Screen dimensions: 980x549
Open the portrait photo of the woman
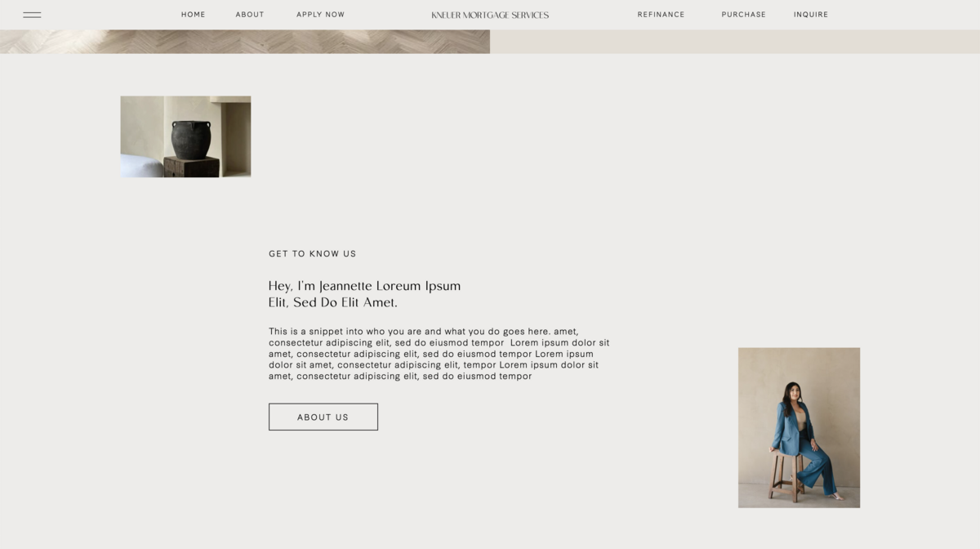pyautogui.click(x=799, y=427)
